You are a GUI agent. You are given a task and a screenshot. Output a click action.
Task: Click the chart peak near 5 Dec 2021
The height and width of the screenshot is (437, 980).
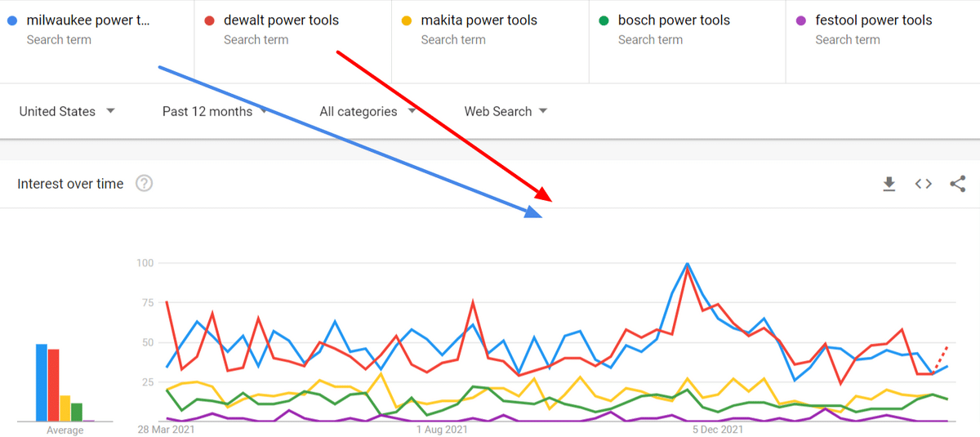pyautogui.click(x=687, y=264)
